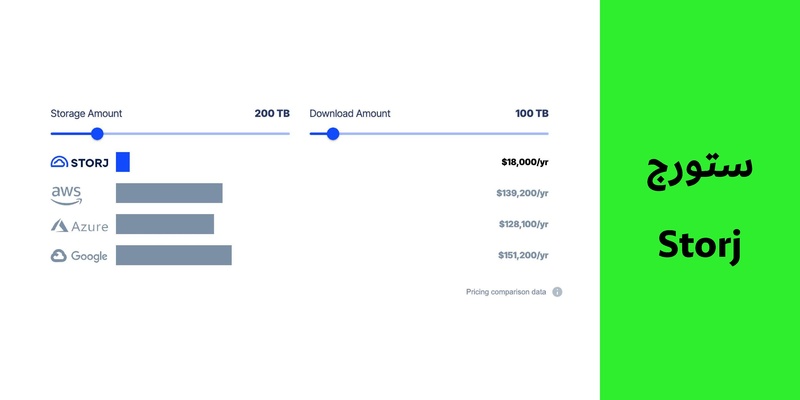Click the Storage Amount label
The image size is (800, 400).
click(x=86, y=114)
